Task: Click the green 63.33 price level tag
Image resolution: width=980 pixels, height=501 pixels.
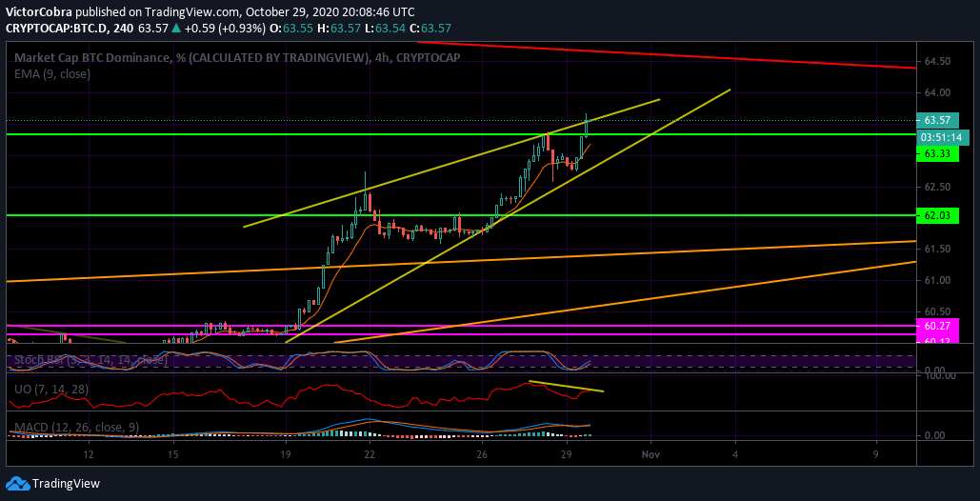Action: [x=937, y=153]
